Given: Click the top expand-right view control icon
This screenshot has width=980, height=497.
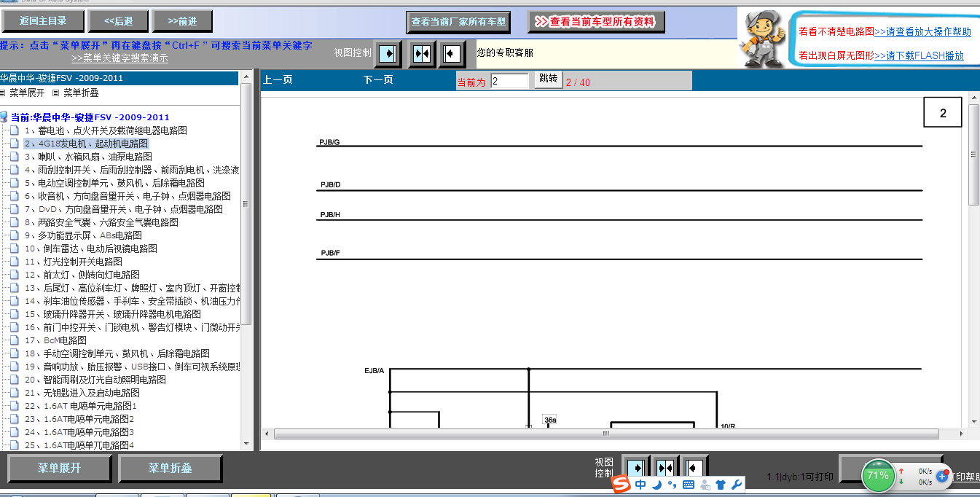Looking at the screenshot, I should click(x=388, y=53).
